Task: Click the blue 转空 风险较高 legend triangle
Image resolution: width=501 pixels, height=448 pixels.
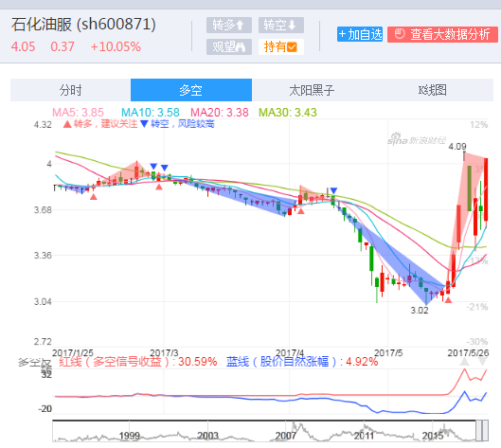Action: coord(144,124)
